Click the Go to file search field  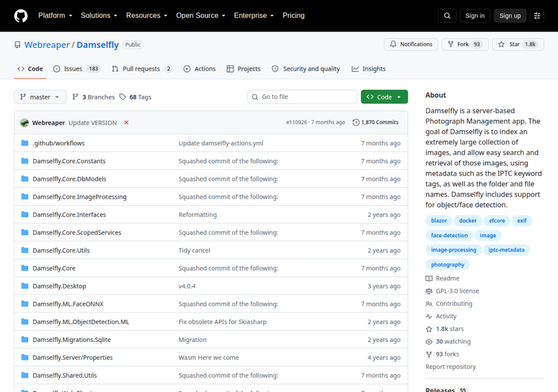[302, 97]
